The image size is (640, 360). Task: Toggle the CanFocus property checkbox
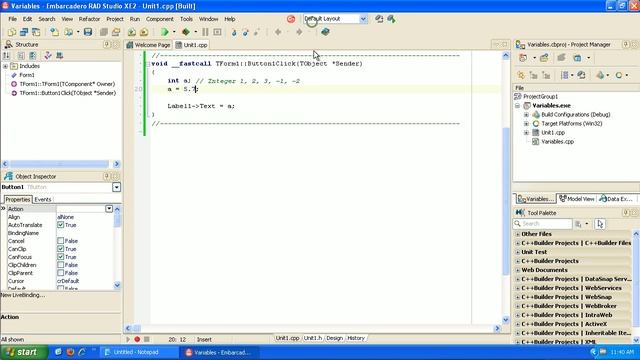click(x=60, y=257)
